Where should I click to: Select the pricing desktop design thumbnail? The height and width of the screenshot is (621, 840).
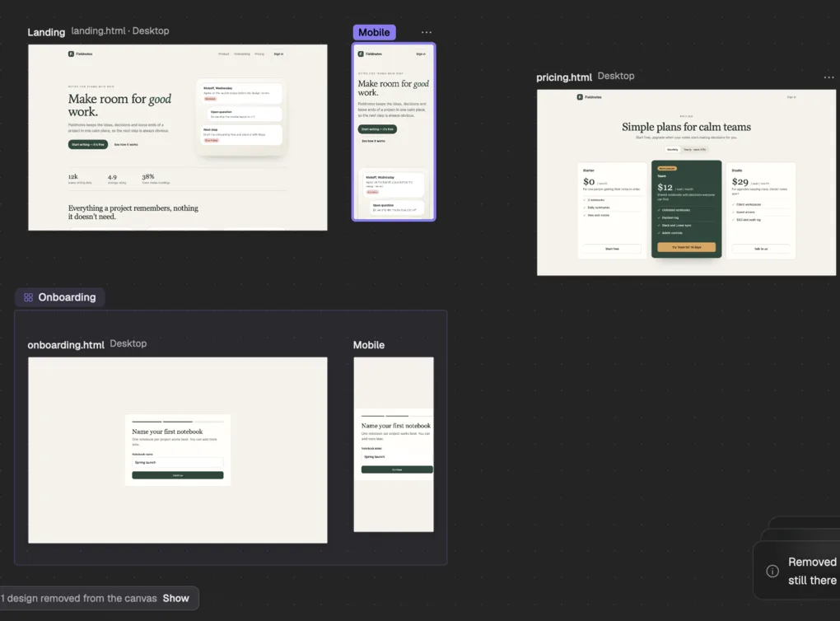coord(686,183)
